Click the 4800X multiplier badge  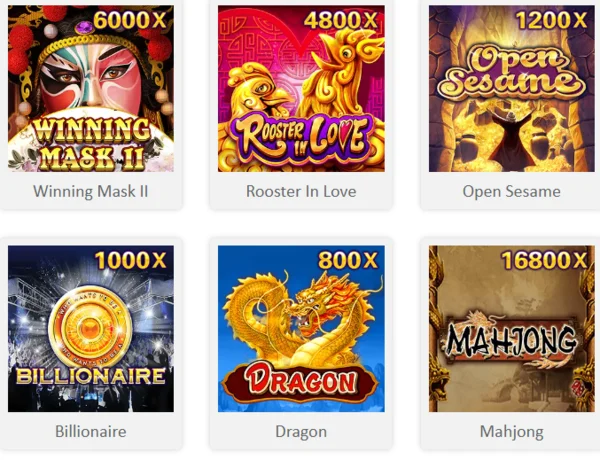pyautogui.click(x=341, y=20)
